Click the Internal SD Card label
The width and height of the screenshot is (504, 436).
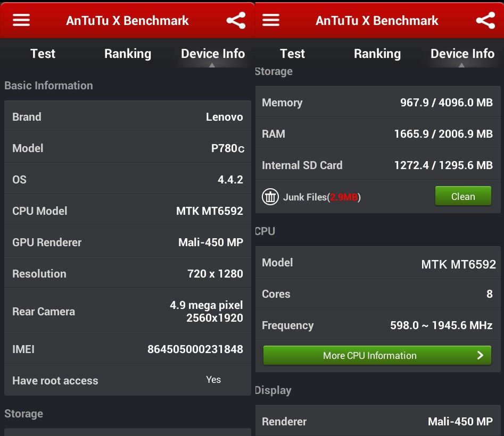[302, 165]
